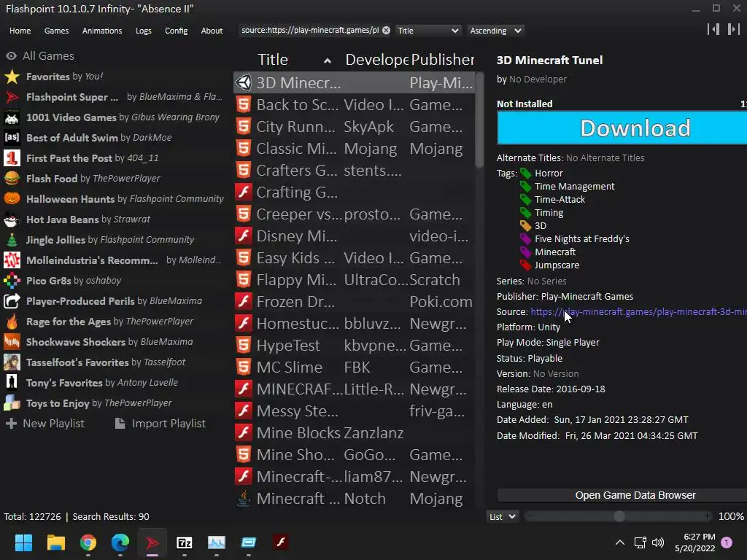Open the Flashpoint Super playlist icon
Screen dimensions: 747x560
coord(12,97)
